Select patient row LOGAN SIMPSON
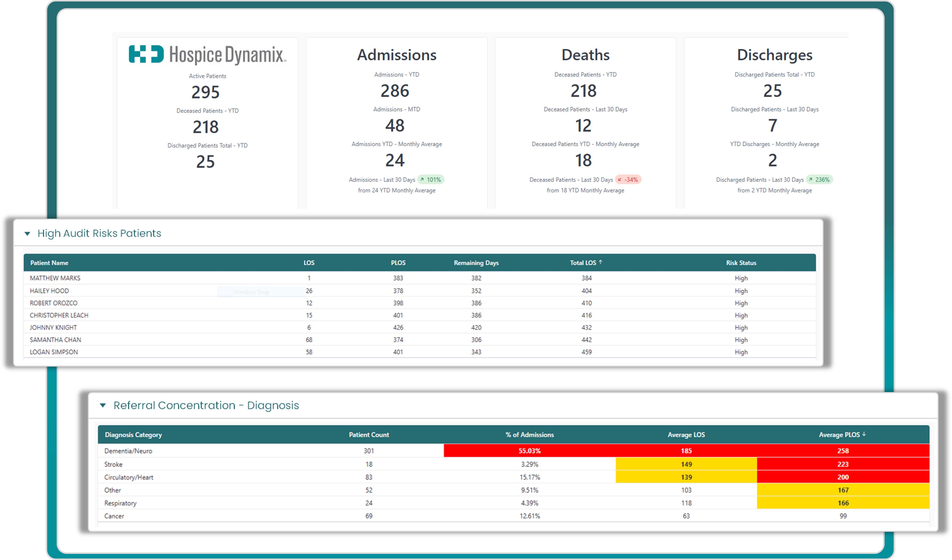Image resolution: width=952 pixels, height=560 pixels. point(419,352)
